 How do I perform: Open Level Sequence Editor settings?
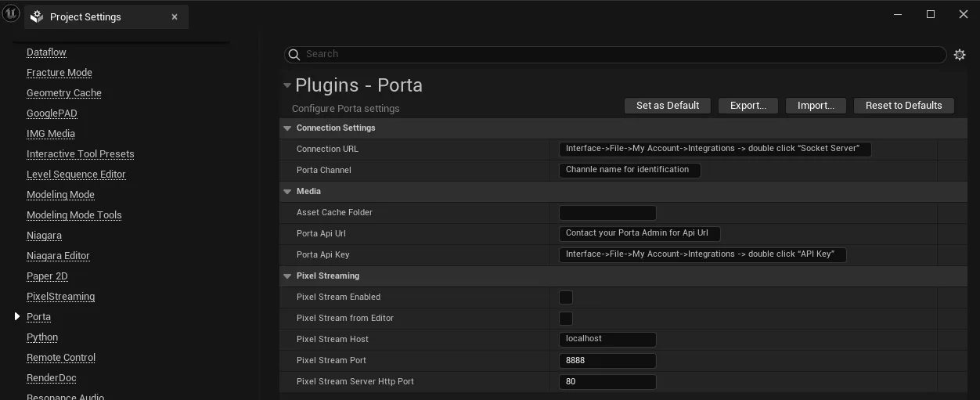pos(76,175)
